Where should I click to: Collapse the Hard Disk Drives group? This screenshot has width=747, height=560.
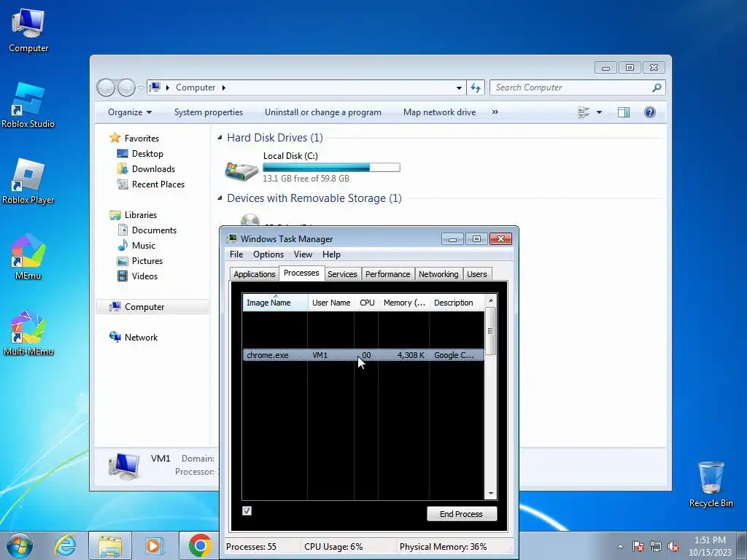pos(220,138)
